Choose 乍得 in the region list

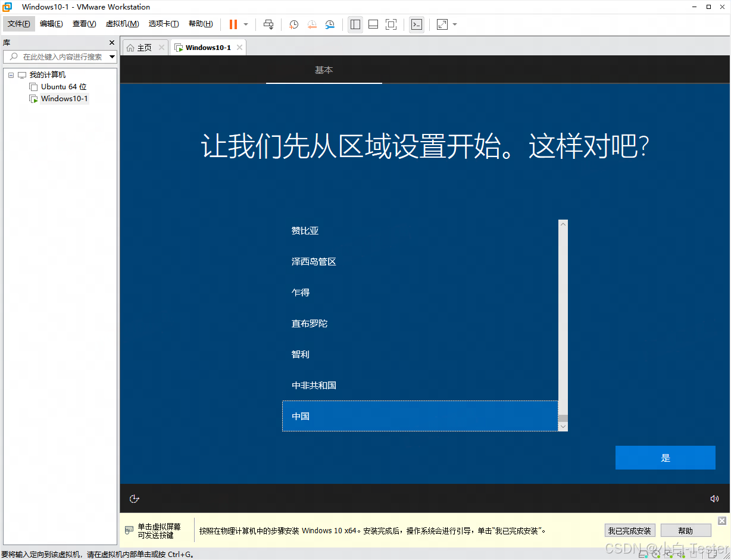[420, 293]
